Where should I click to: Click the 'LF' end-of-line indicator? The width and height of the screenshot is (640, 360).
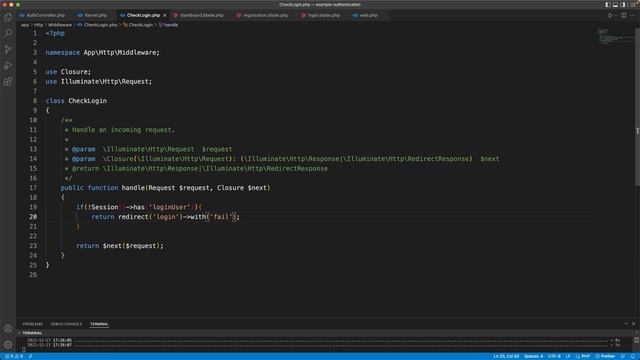coord(568,356)
